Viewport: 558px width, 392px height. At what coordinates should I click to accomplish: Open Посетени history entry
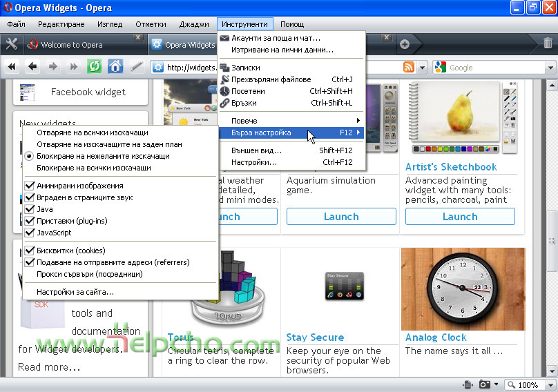(291, 91)
